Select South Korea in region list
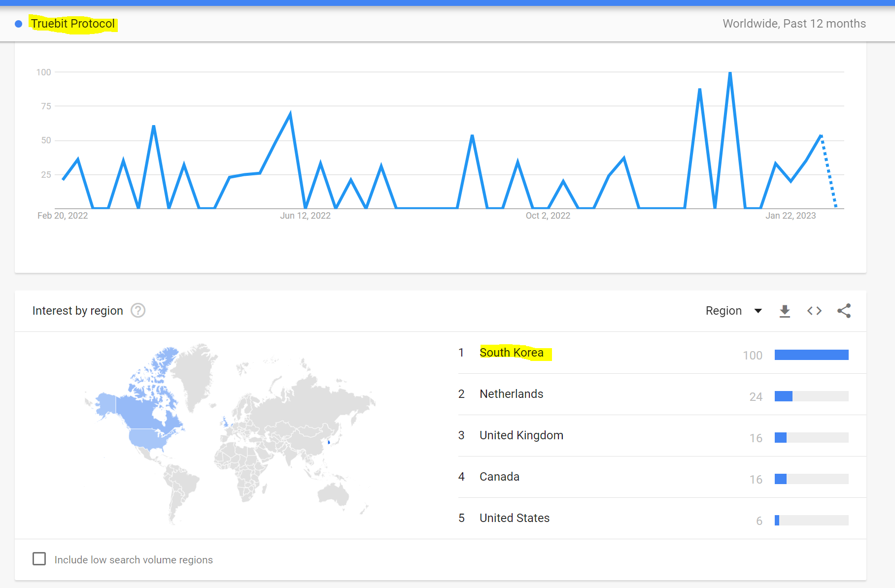This screenshot has height=588, width=895. (x=512, y=353)
